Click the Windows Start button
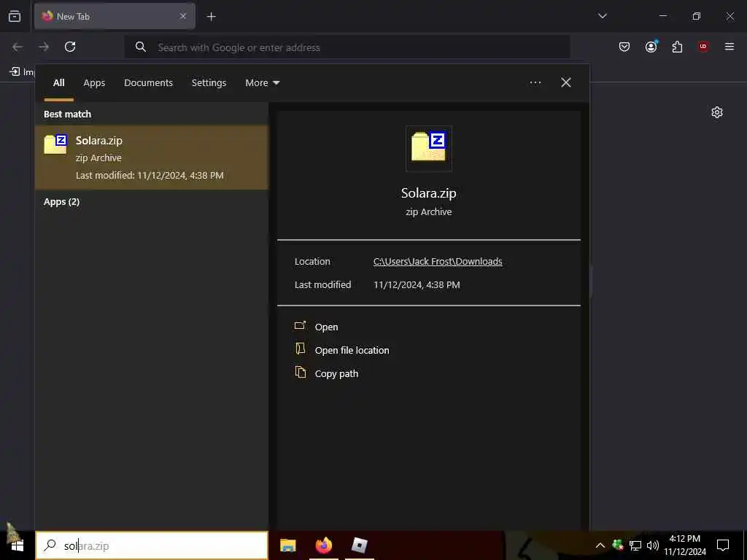747x560 pixels. 18,545
